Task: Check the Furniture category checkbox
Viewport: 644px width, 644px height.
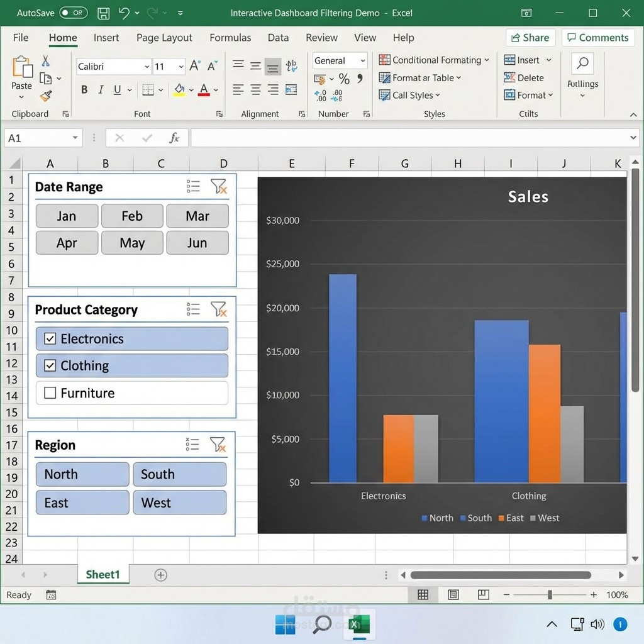Action: point(49,392)
